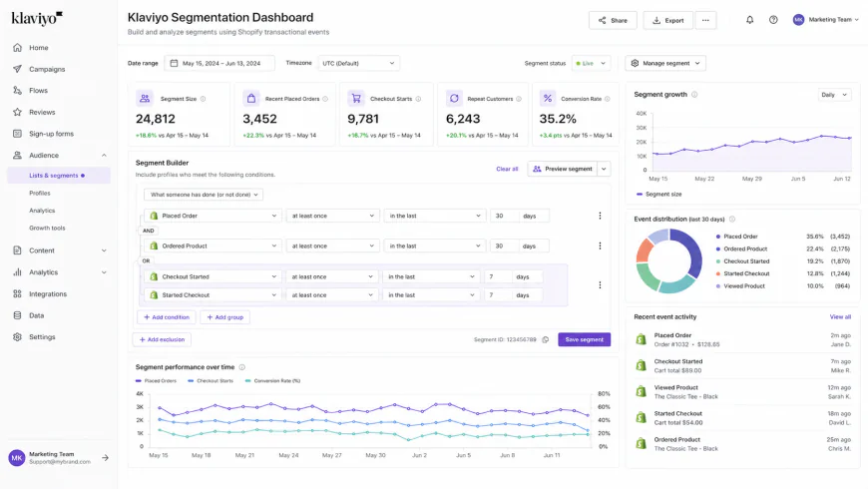Open options menu for Placed Order condition
The height and width of the screenshot is (489, 868).
600,216
